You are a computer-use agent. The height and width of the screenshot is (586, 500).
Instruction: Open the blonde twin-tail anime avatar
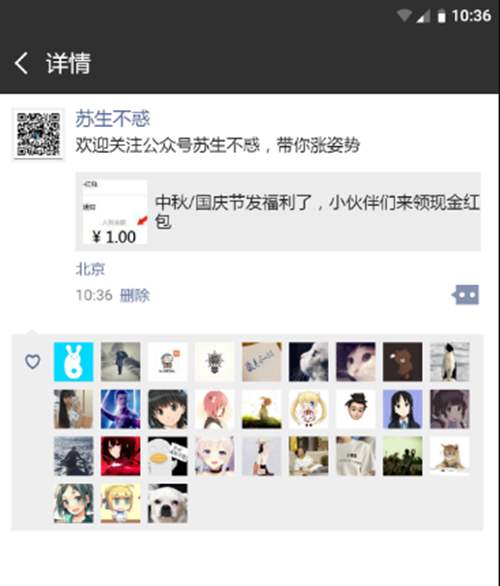click(308, 409)
